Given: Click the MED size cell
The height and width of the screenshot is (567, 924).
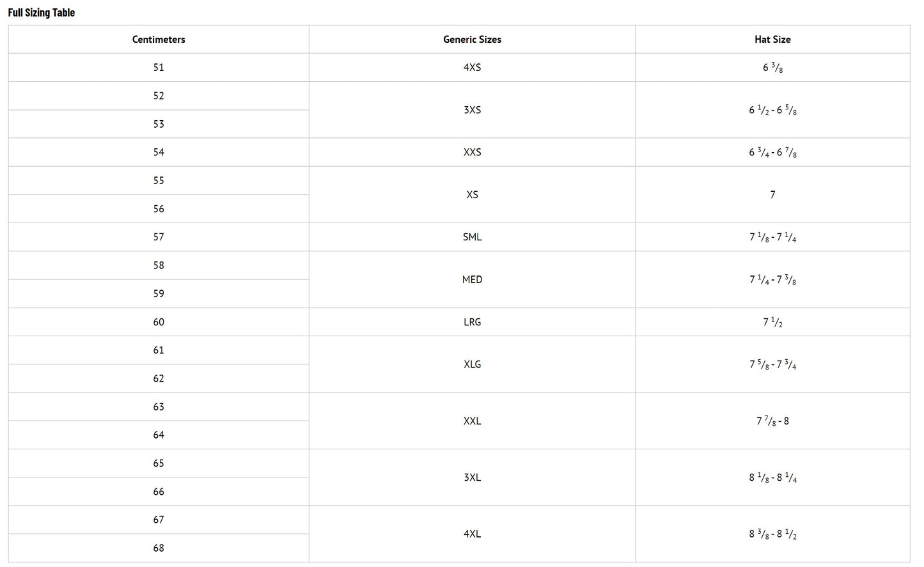Looking at the screenshot, I should point(472,279).
